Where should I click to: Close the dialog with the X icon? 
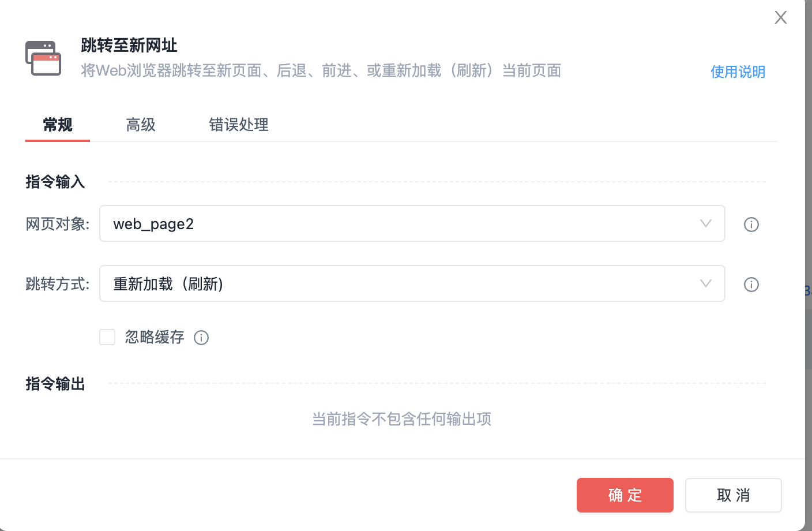pos(781,17)
